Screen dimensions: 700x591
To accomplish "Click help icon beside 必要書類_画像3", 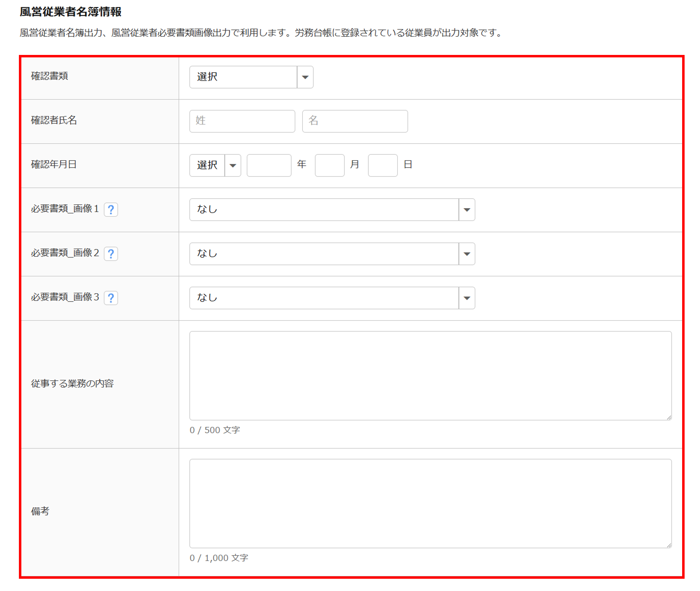I will click(x=111, y=298).
